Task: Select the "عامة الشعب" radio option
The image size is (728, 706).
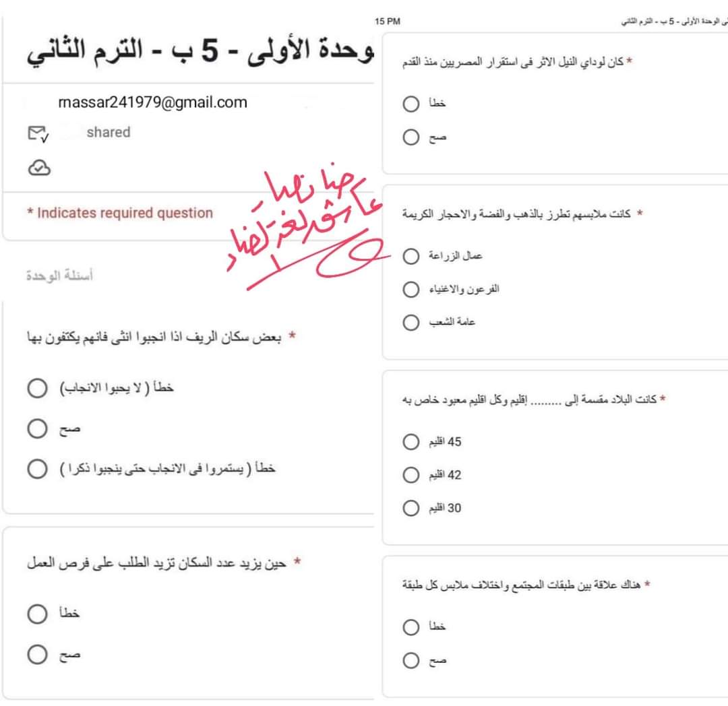Action: [411, 323]
